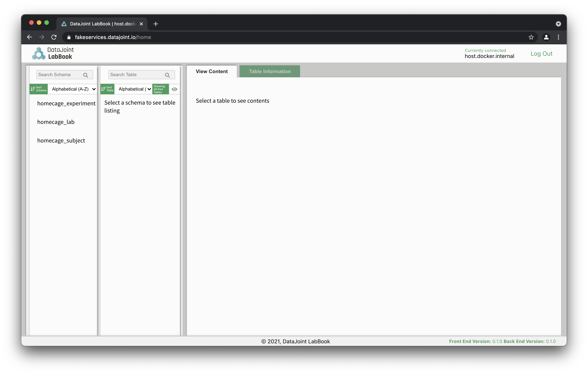Reload the browser page
588x374 pixels.
coord(54,37)
